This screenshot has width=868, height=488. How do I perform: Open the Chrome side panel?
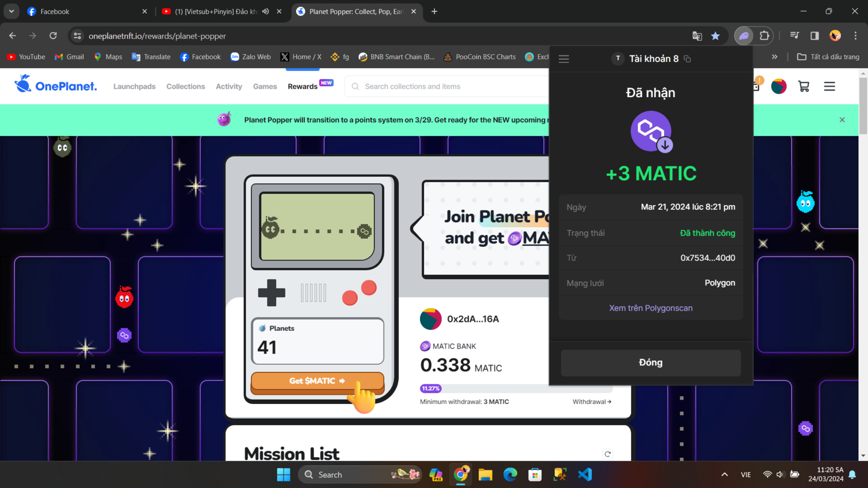[814, 36]
